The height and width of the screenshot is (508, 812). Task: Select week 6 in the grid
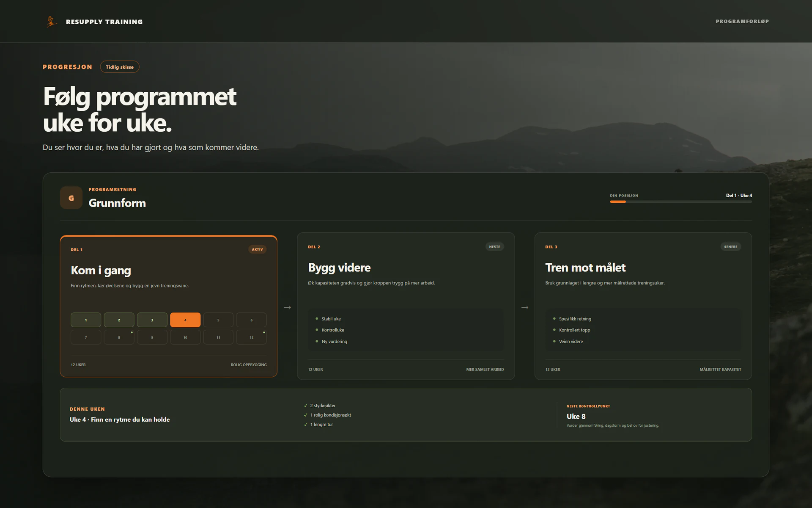251,320
